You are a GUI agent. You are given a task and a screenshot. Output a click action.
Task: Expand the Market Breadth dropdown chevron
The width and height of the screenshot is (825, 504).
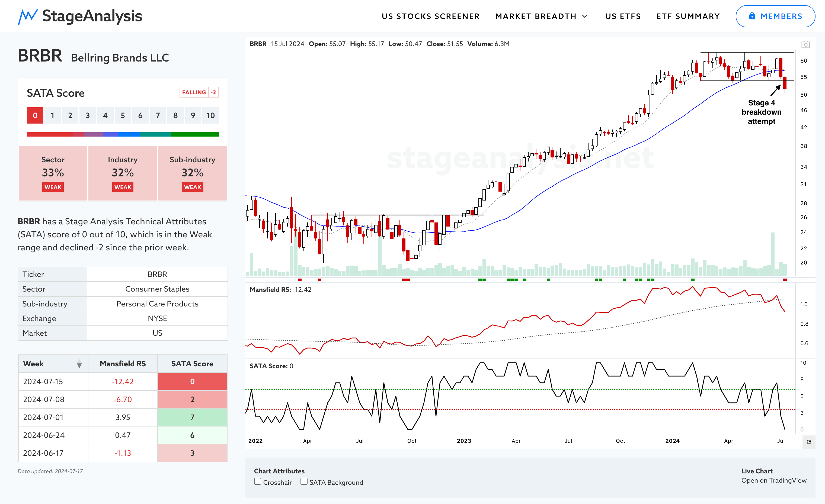click(585, 16)
